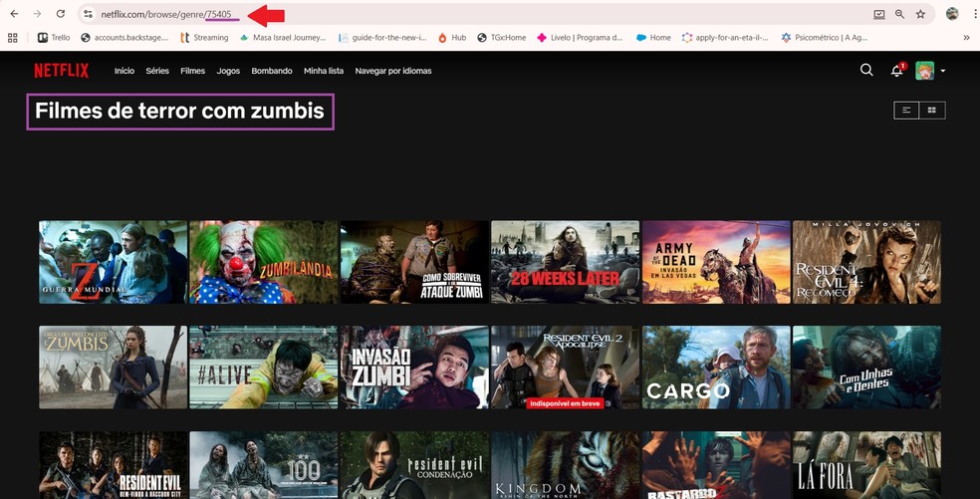This screenshot has width=980, height=499.
Task: Open the Psicométrico bookmark
Action: click(825, 38)
